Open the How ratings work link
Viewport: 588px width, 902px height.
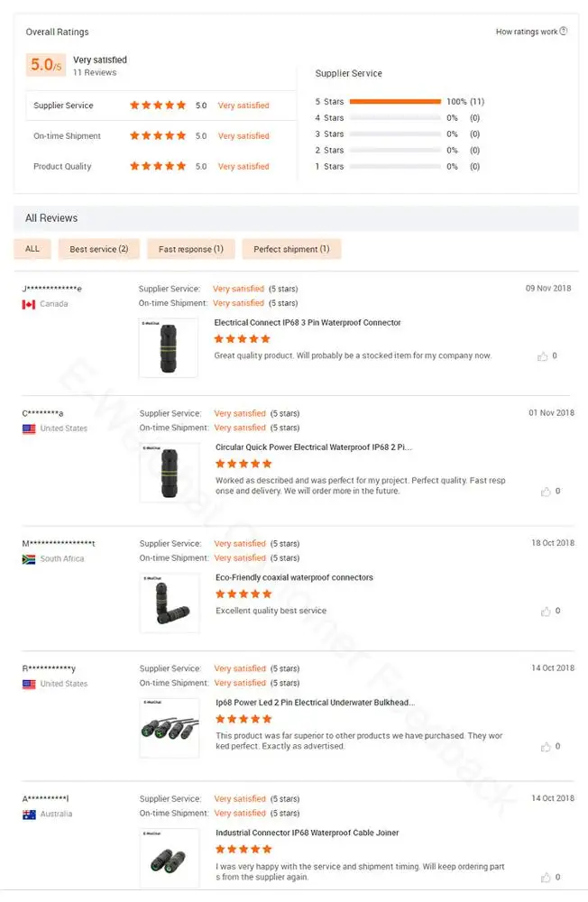coord(527,32)
